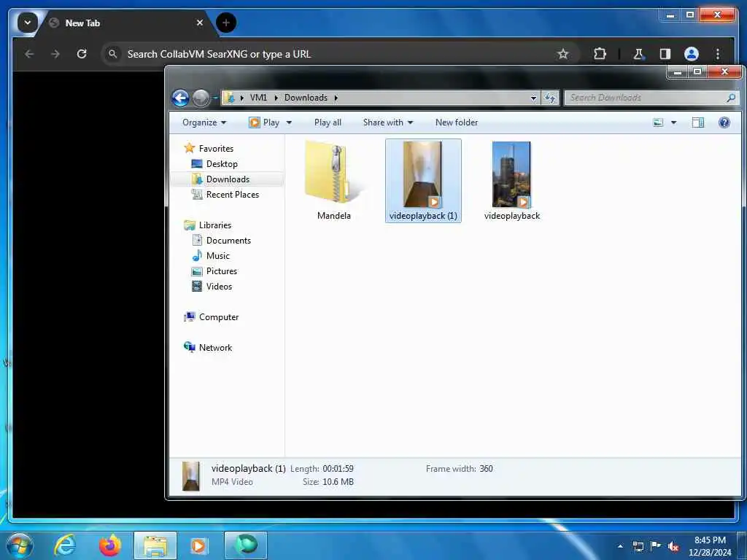Open Windows Media Player from taskbar
Screen dimensions: 747x560
click(x=198, y=545)
